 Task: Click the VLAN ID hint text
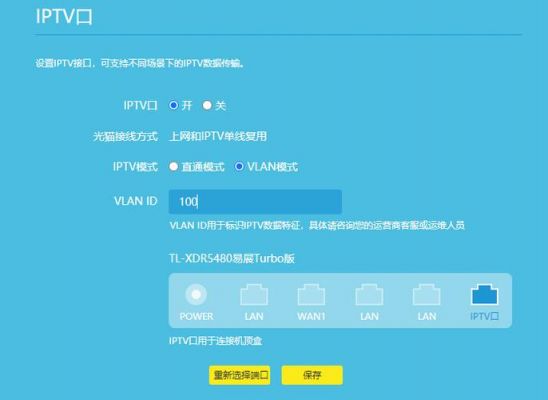(x=317, y=225)
